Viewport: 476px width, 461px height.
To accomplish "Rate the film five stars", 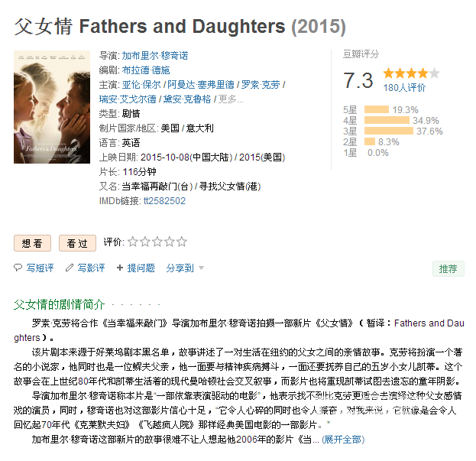I will tap(182, 242).
